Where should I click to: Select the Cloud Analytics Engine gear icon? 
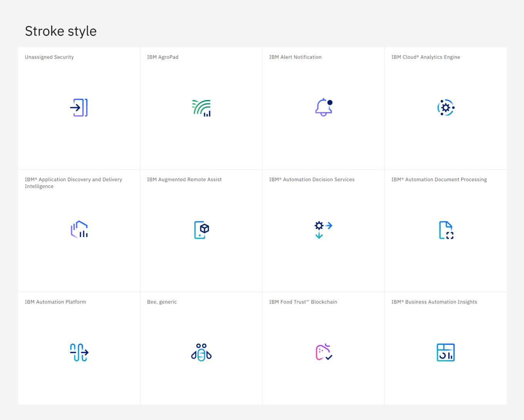coord(445,108)
